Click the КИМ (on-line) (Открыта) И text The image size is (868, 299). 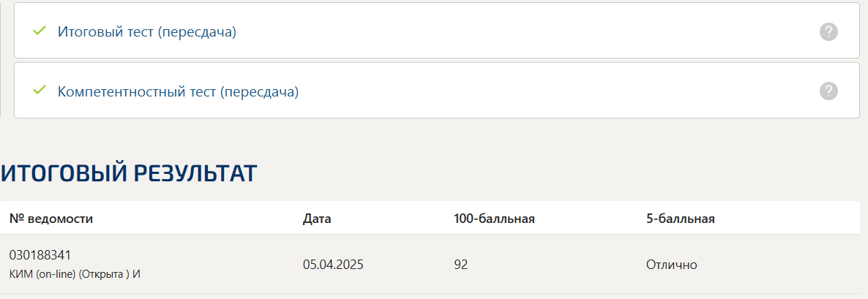pos(75,273)
